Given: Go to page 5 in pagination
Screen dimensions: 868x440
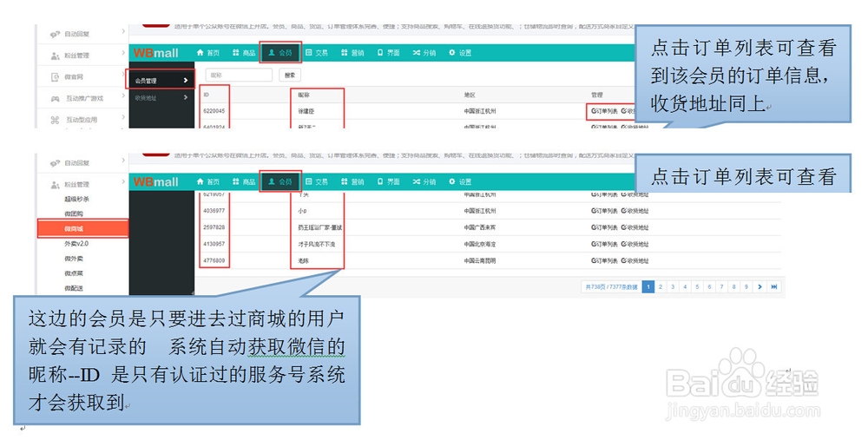Looking at the screenshot, I should pyautogui.click(x=697, y=286).
